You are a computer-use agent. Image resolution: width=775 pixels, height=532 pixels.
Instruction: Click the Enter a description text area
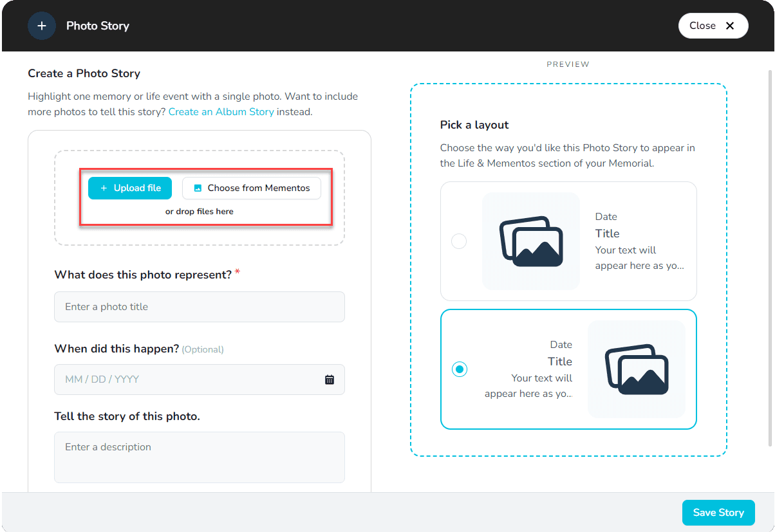[200, 457]
